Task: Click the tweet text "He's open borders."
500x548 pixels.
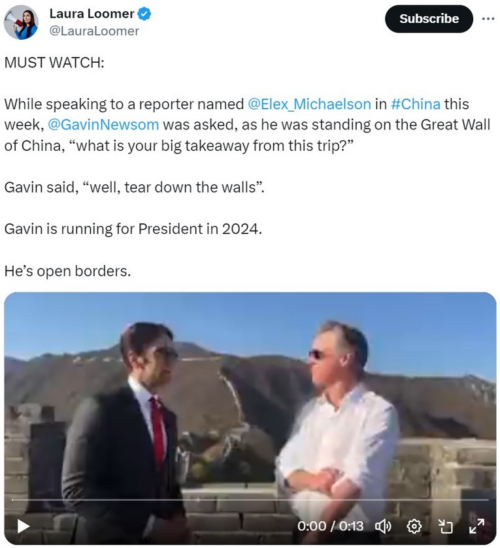Action: click(x=67, y=271)
